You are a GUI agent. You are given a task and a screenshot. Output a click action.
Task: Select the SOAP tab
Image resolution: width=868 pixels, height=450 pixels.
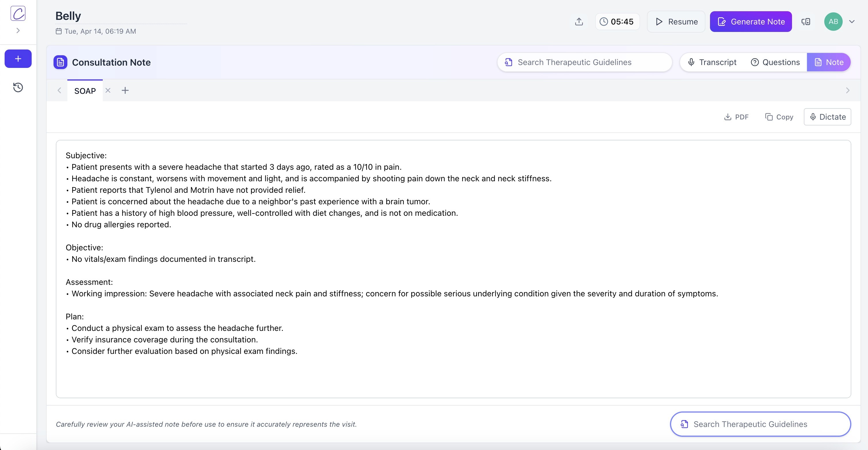pos(85,91)
